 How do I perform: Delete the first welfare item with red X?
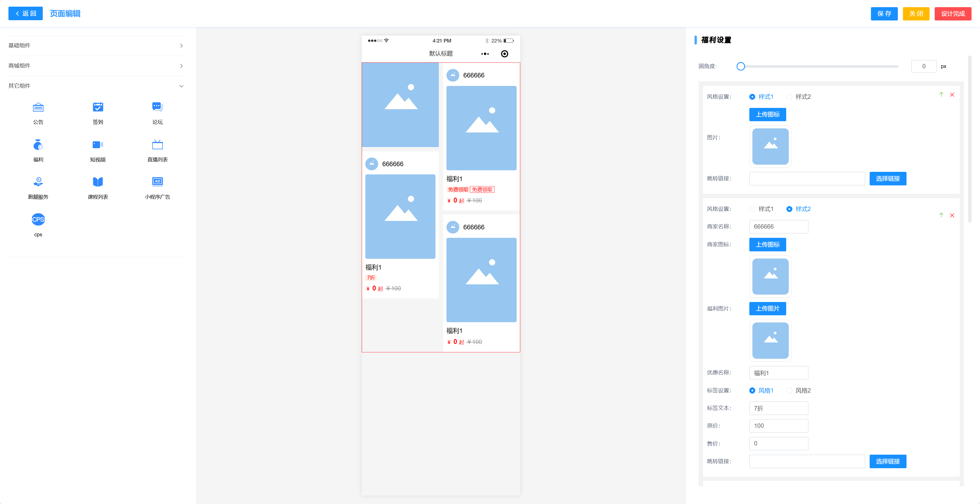point(952,95)
